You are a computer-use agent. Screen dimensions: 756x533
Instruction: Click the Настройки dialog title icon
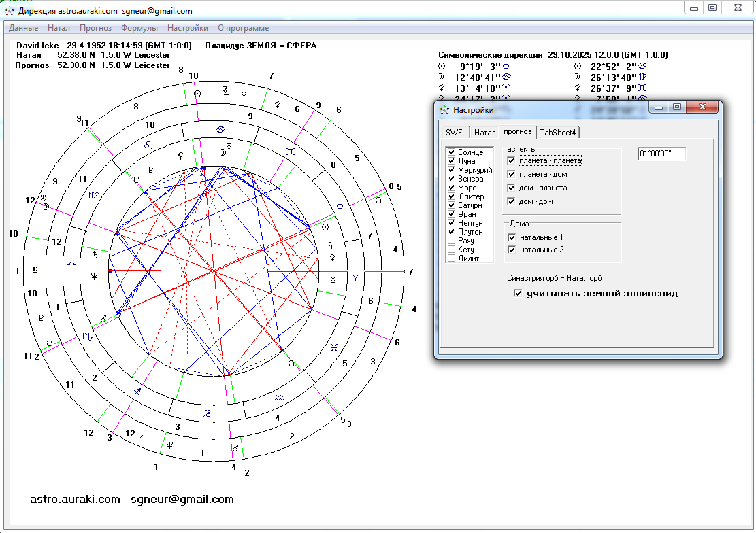(444, 109)
